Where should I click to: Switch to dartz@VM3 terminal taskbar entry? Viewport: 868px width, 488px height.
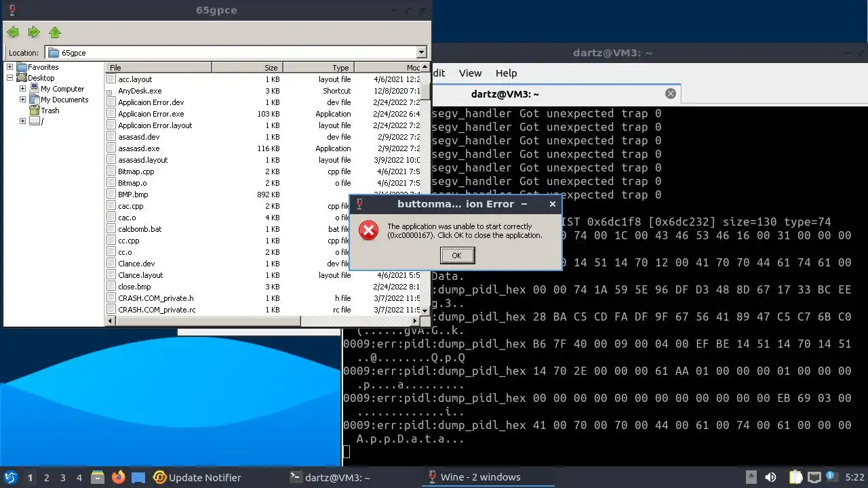330,477
